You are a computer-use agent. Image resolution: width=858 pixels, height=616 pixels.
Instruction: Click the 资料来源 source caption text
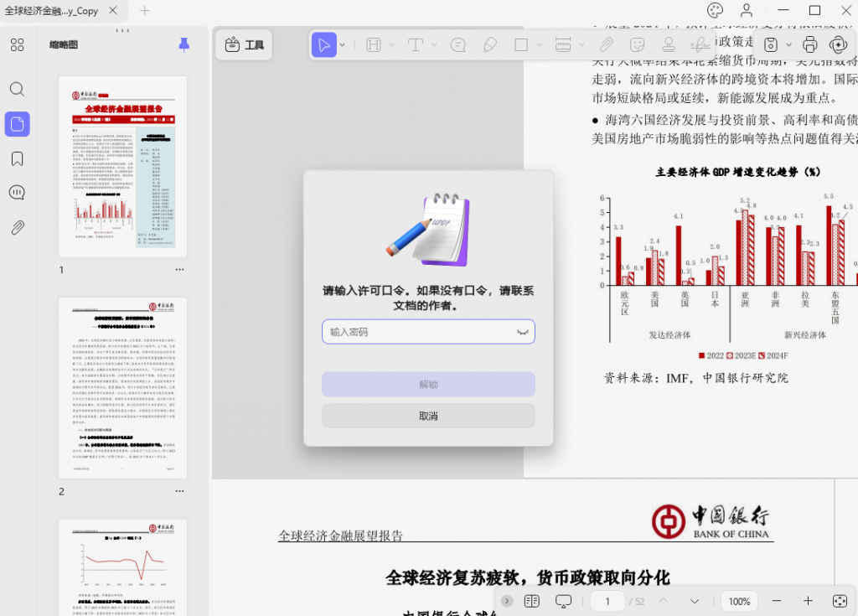point(696,378)
